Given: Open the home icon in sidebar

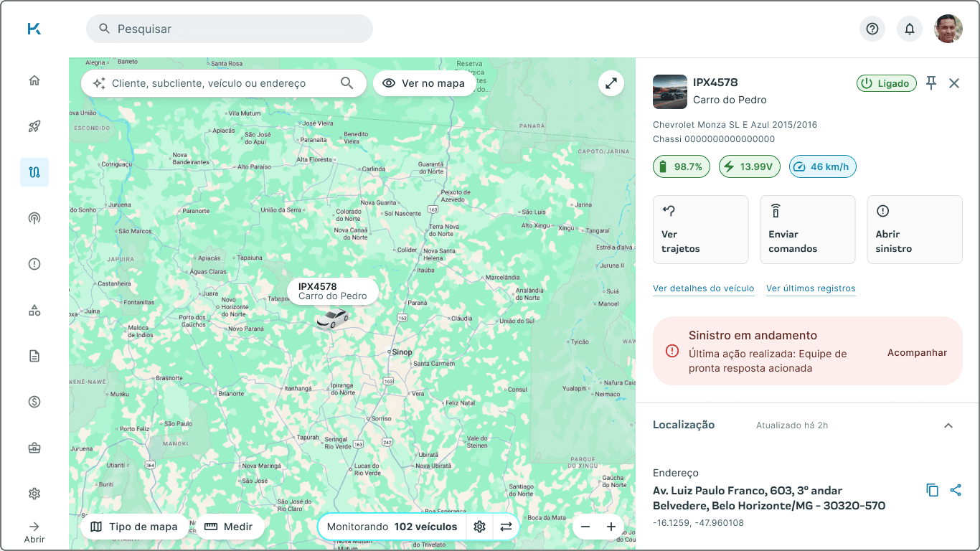Looking at the screenshot, I should 34,80.
